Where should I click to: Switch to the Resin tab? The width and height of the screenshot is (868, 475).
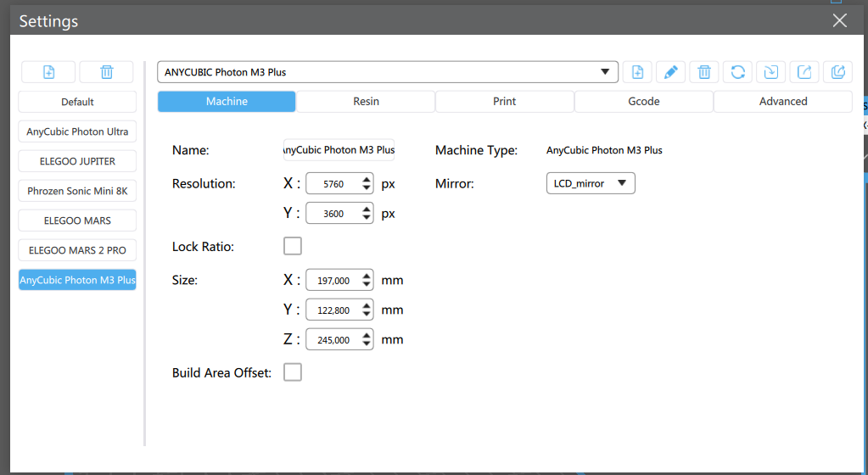point(366,102)
